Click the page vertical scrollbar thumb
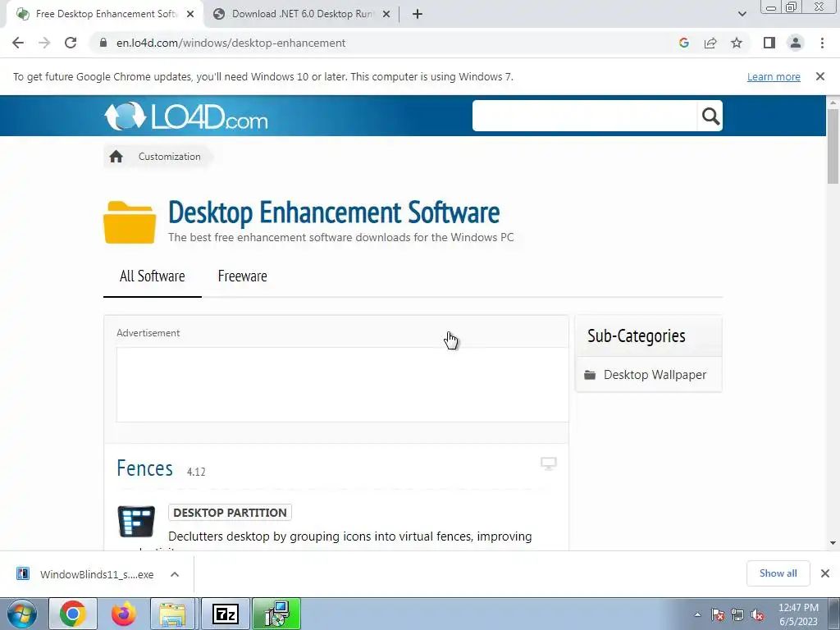Viewport: 840px width, 630px height. 833,146
